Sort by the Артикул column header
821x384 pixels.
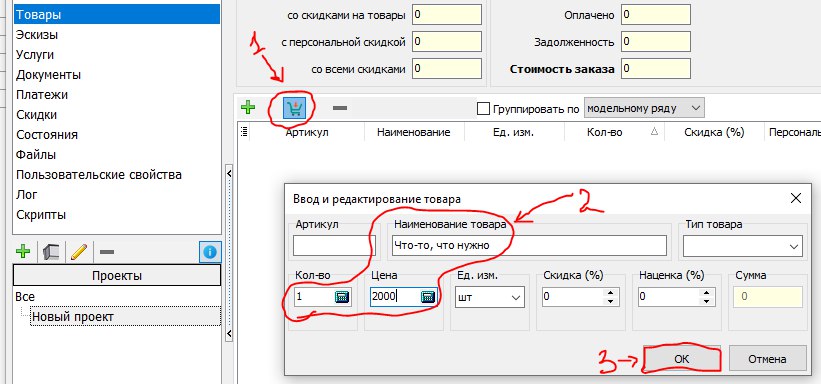tap(307, 133)
